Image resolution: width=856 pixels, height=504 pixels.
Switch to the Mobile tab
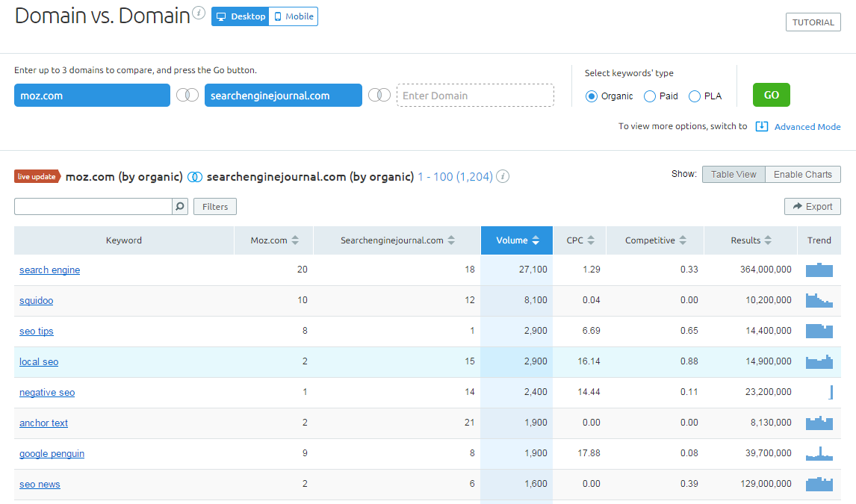click(x=294, y=16)
